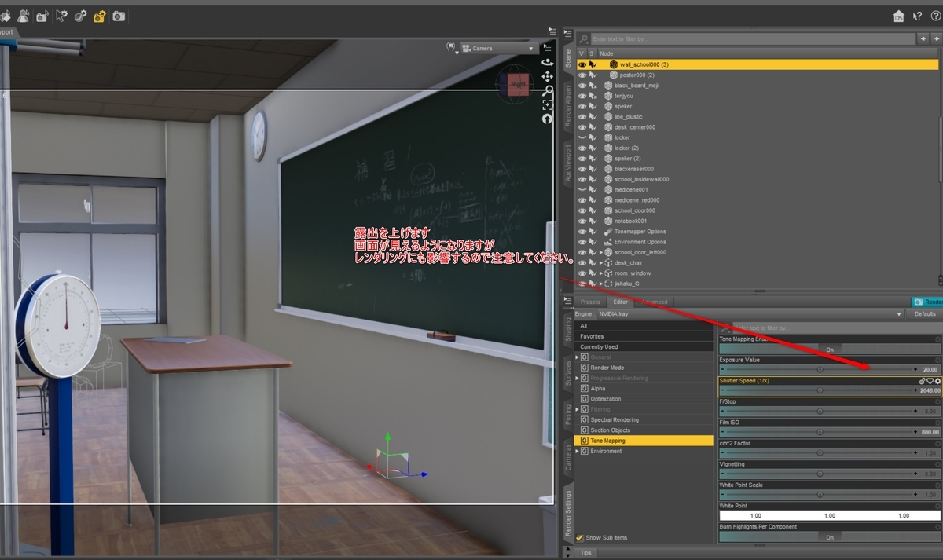This screenshot has width=943, height=560.
Task: Click the Scene filter text field
Action: click(x=751, y=38)
